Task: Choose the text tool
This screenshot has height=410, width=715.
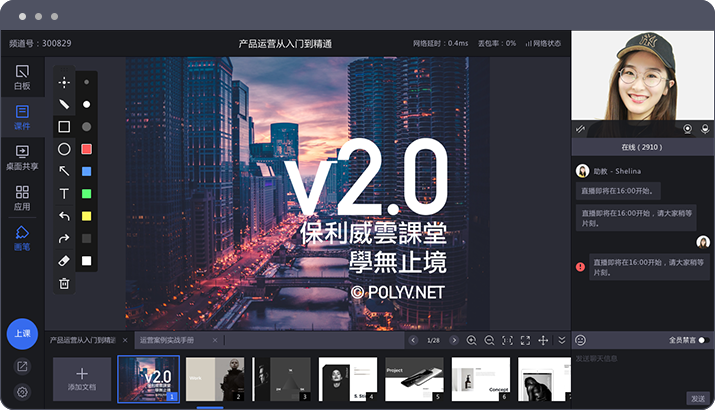Action: [x=64, y=193]
